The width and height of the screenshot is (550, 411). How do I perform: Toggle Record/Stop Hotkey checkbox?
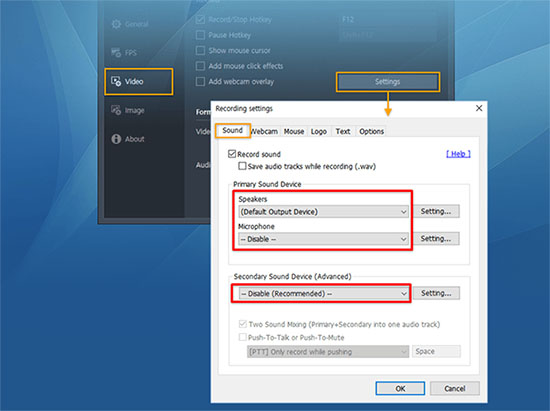tap(200, 20)
